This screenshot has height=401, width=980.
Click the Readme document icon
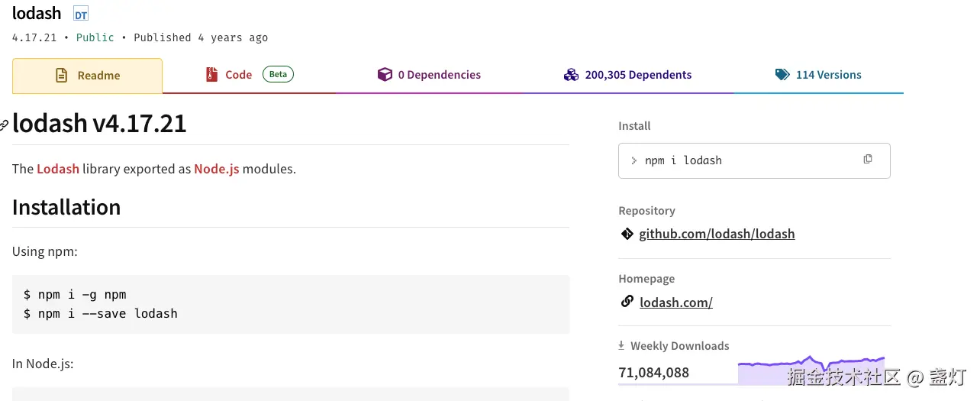61,76
